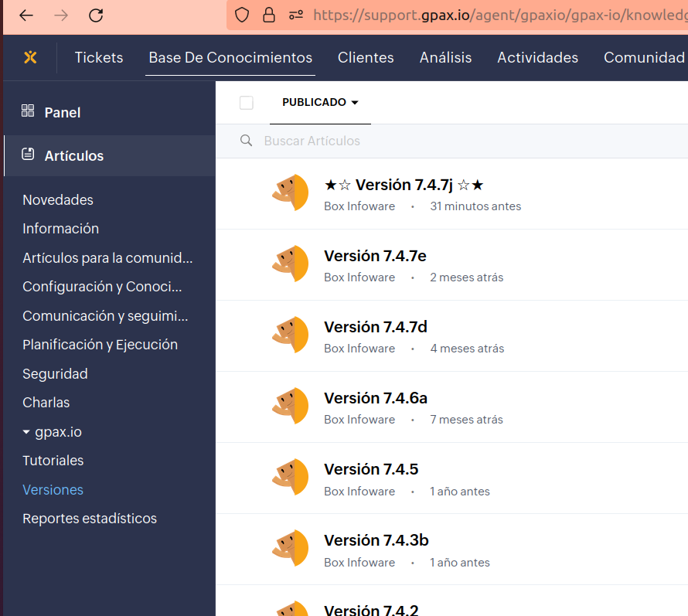688x616 pixels.
Task: Click the site permissions icon in address bar
Action: pyautogui.click(x=295, y=15)
